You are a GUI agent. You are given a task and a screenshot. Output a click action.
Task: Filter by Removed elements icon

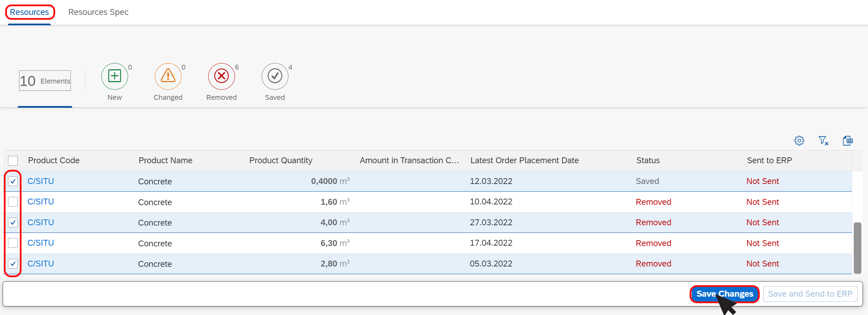click(x=221, y=76)
